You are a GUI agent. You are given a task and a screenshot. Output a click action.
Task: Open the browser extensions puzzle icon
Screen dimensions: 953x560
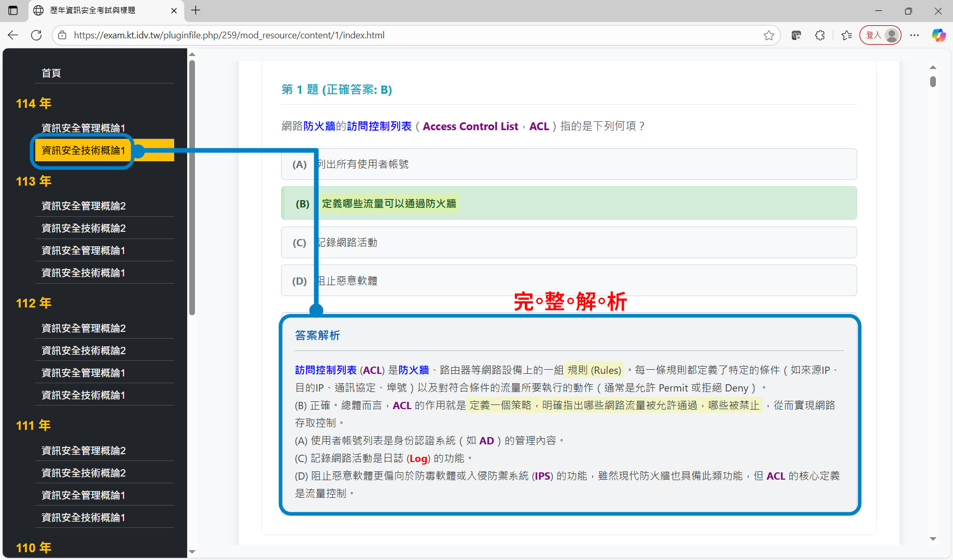(x=820, y=35)
